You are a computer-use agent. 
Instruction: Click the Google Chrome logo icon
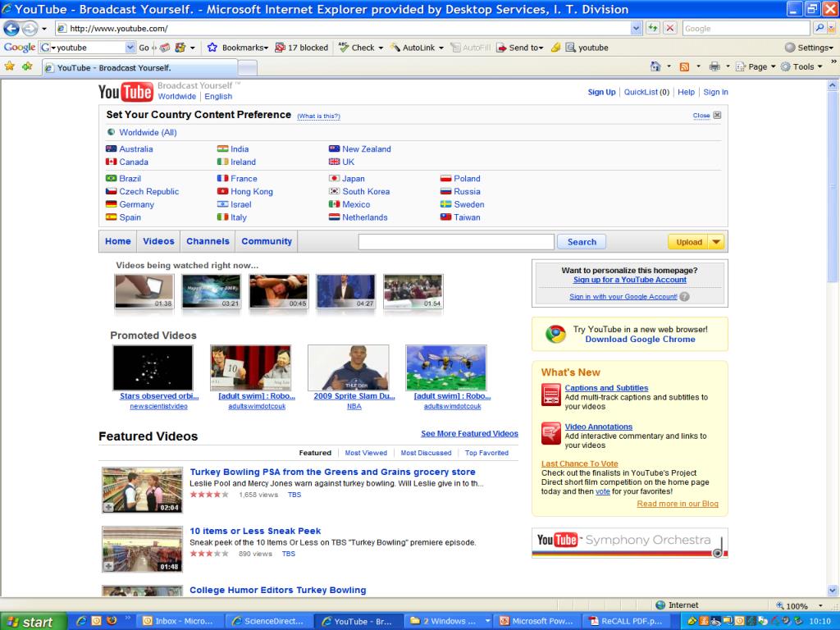click(555, 335)
